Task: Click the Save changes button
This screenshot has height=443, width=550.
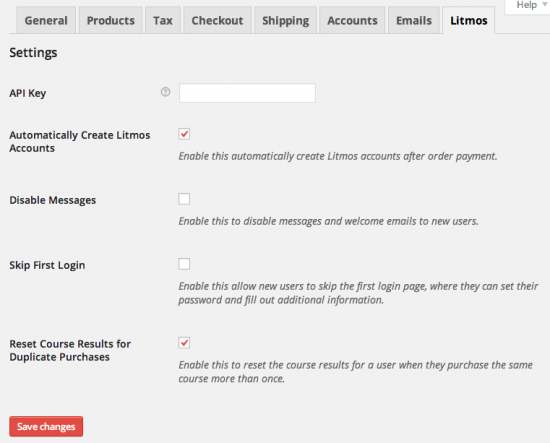Action: pos(46,427)
